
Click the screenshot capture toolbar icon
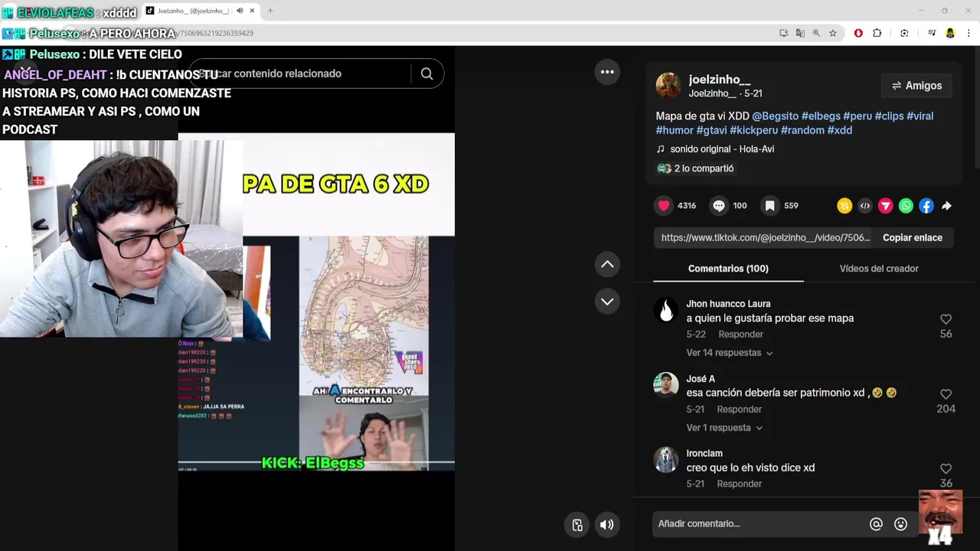[x=904, y=33]
